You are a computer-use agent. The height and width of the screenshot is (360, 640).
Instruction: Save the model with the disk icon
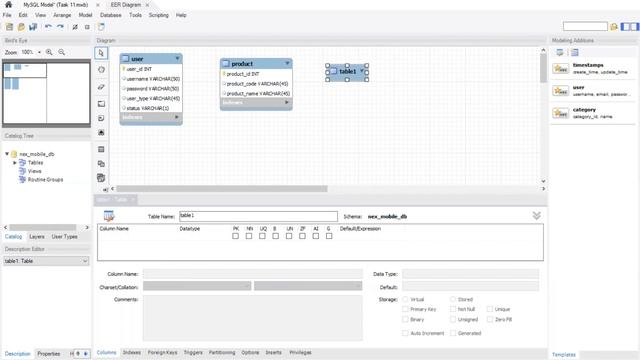click(x=33, y=27)
